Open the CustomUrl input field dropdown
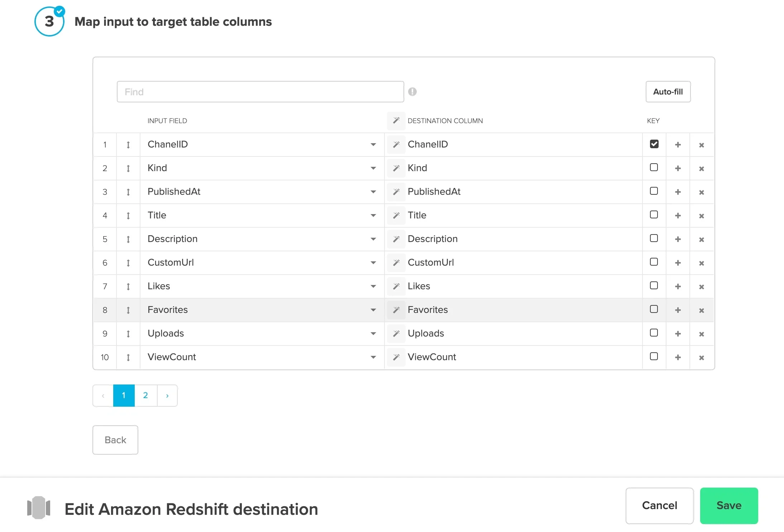 373,263
